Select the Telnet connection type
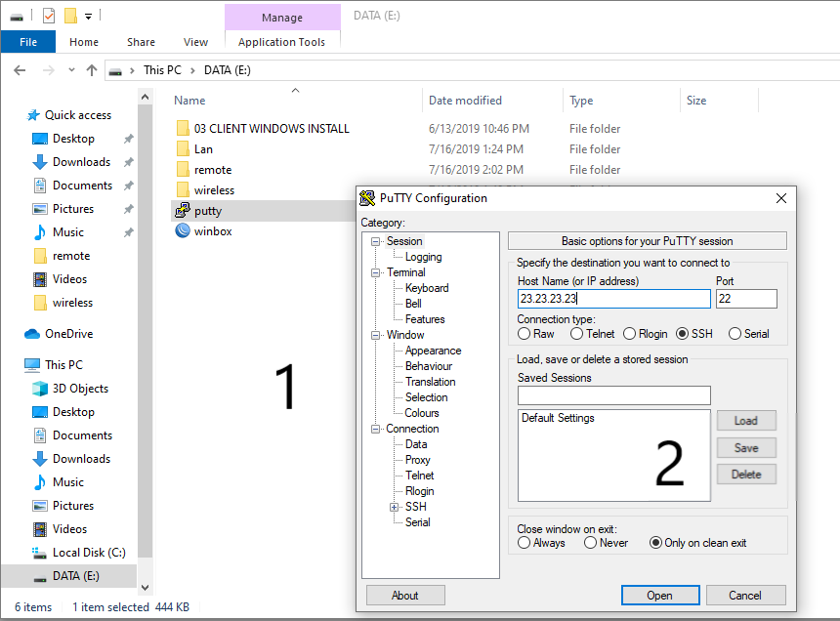Viewport: 840px width, 621px height. [576, 334]
